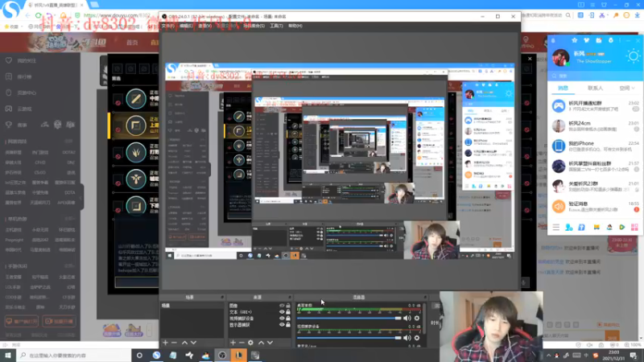Click the taskbar search box
The image size is (644, 362).
[74, 355]
